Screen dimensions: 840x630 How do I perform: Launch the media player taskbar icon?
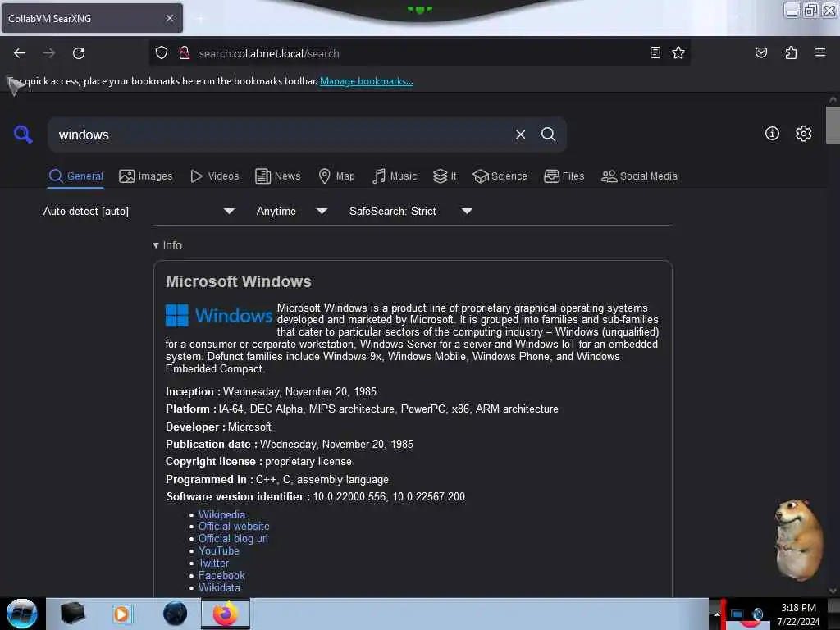point(121,614)
